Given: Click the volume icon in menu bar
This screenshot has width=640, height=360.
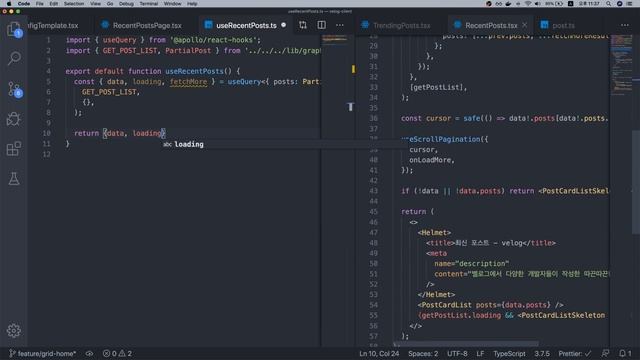Looking at the screenshot, I should coord(538,4).
